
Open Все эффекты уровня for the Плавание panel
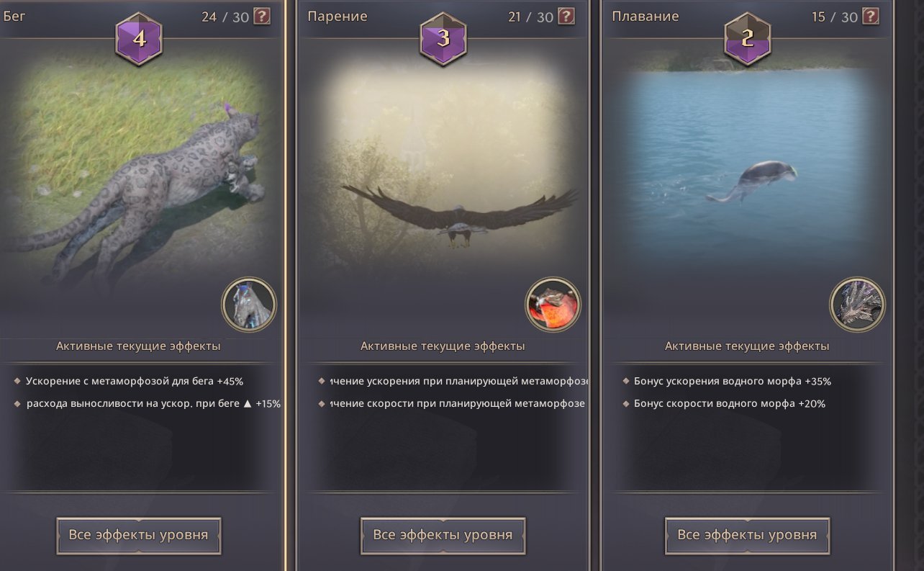click(748, 536)
